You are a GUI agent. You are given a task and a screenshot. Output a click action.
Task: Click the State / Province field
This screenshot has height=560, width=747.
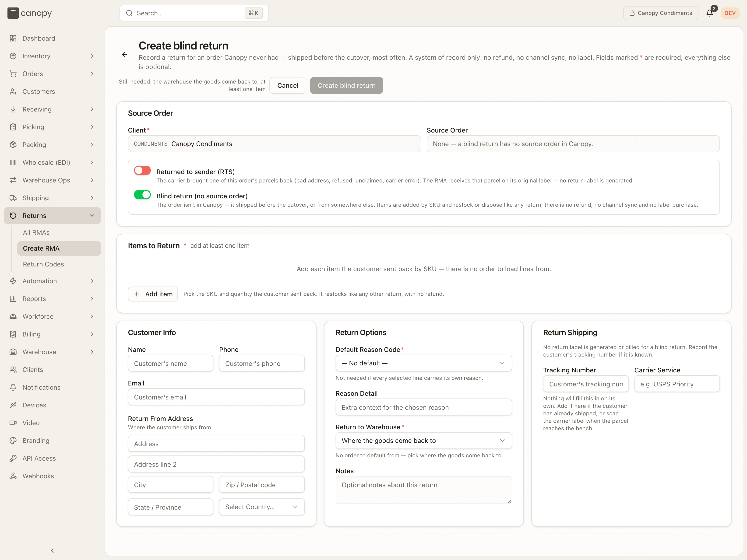pos(171,507)
